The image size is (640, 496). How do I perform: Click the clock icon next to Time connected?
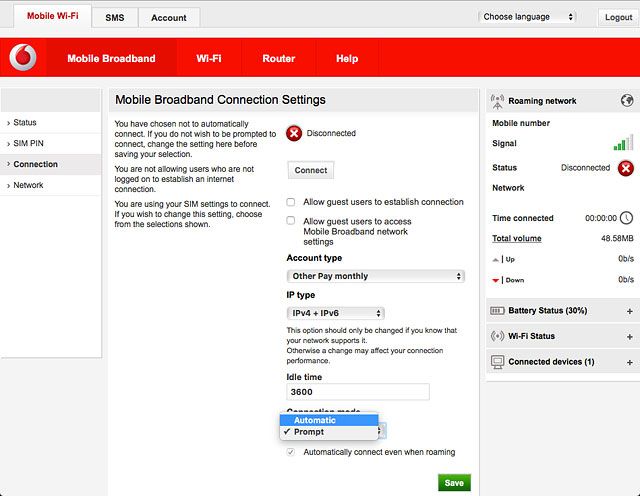pyautogui.click(x=626, y=218)
